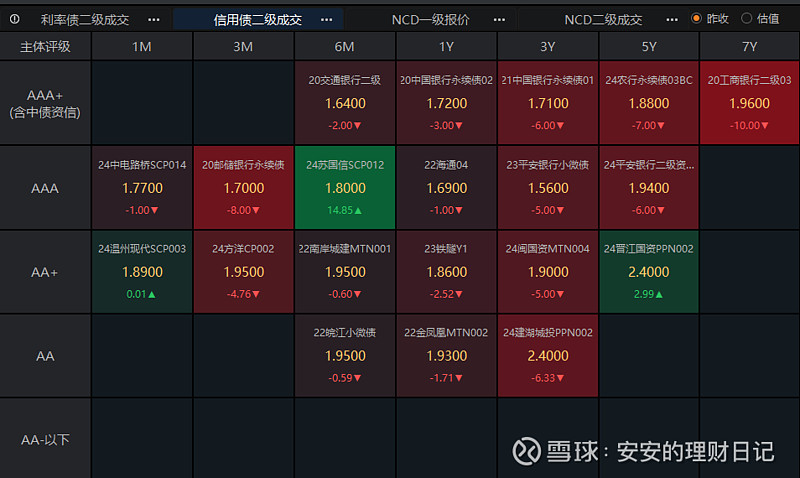The width and height of the screenshot is (800, 478).
Task: Open the 22金凤凰MTN002 cell
Action: [x=446, y=356]
